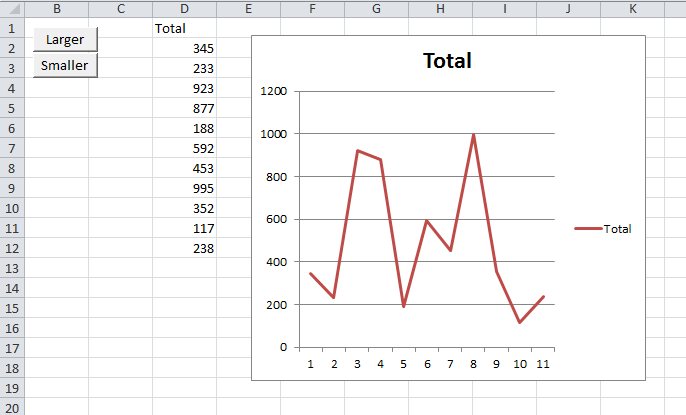Select cell D1 containing Total
The image size is (686, 415).
tap(185, 28)
